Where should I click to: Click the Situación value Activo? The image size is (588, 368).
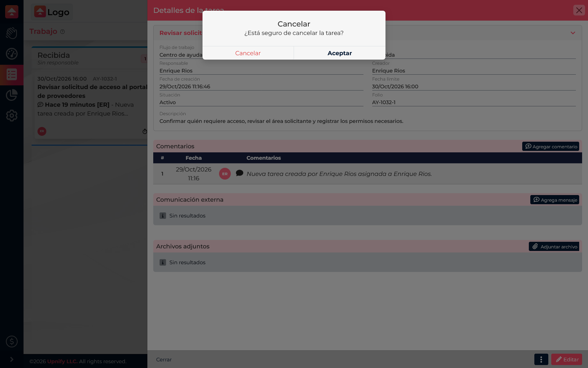[168, 102]
